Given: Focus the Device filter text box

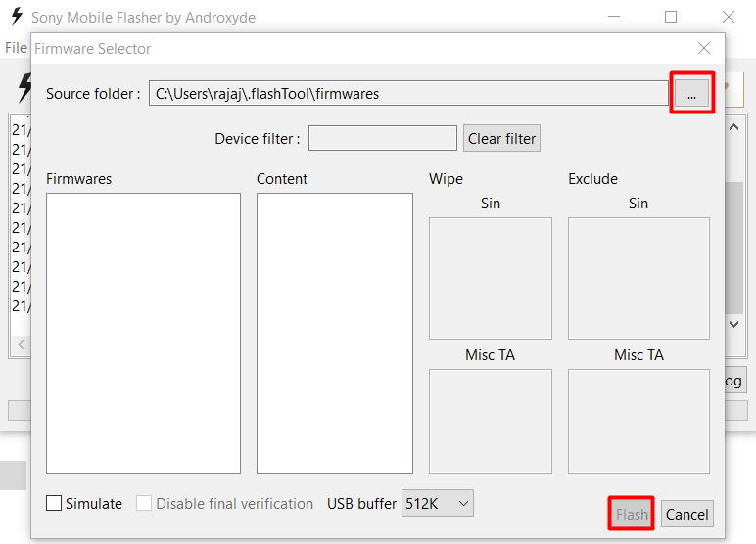Looking at the screenshot, I should pyautogui.click(x=382, y=138).
